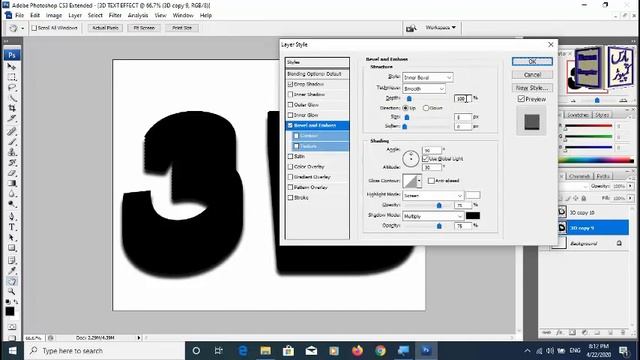This screenshot has width=640, height=360.
Task: Enable Outer Glow style checkbox
Action: tap(290, 105)
